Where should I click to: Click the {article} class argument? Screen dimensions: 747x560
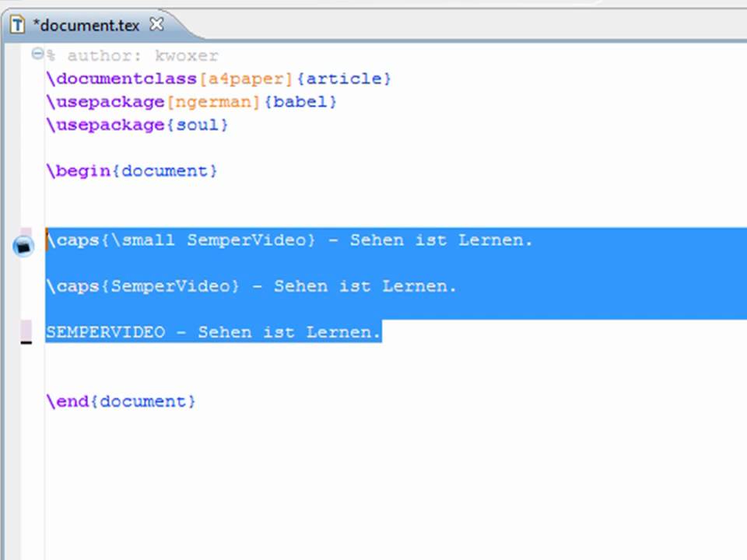343,79
